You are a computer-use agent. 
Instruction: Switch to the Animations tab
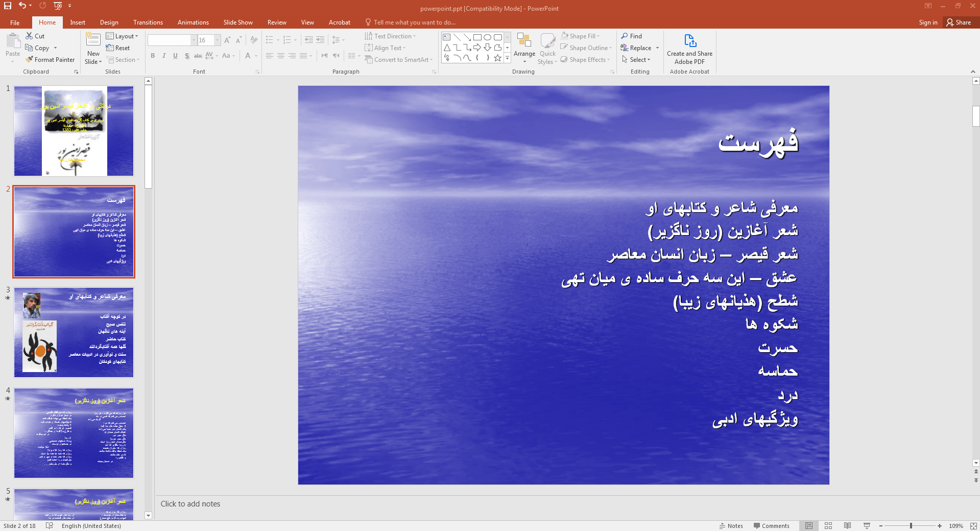(x=193, y=22)
